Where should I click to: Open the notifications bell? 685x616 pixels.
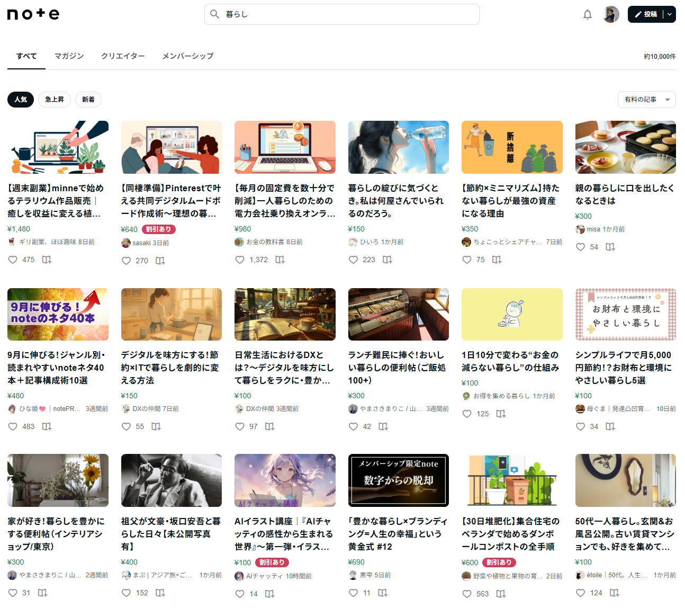587,14
